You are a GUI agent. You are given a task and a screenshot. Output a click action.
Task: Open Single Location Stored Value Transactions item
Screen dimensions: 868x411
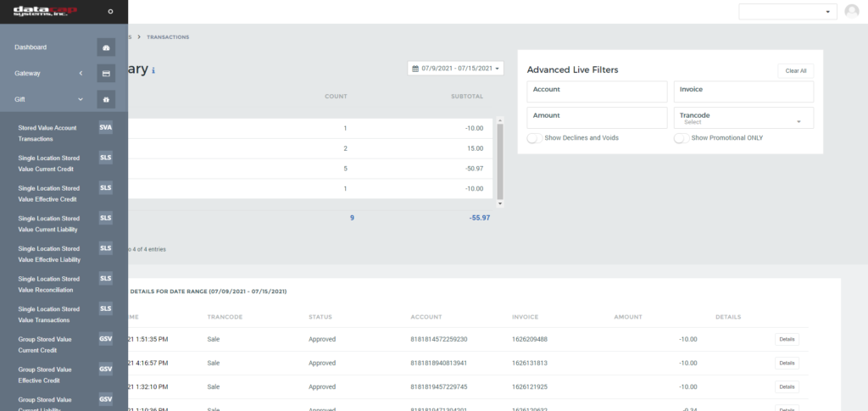(48, 314)
